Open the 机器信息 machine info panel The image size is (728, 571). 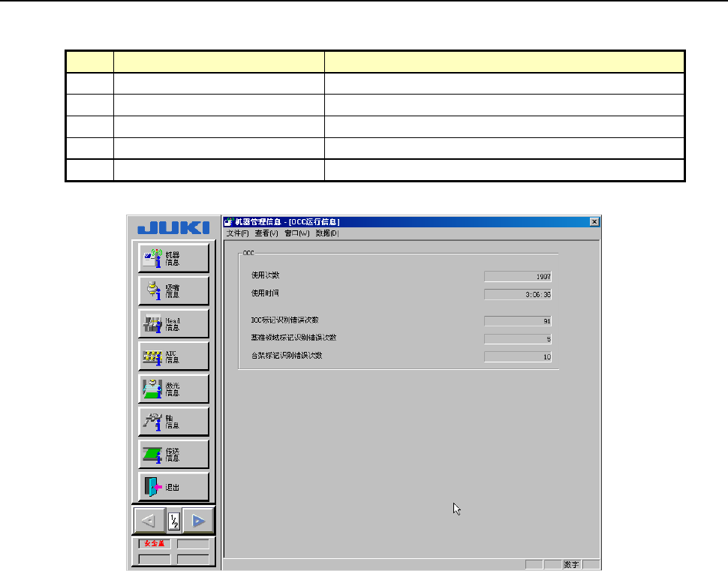[173, 258]
